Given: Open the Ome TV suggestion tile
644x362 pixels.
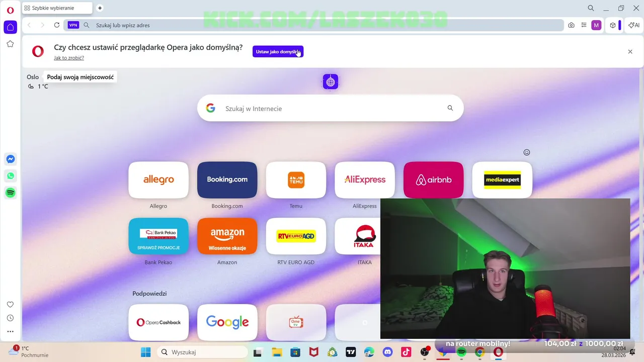Looking at the screenshot, I should pyautogui.click(x=296, y=322).
